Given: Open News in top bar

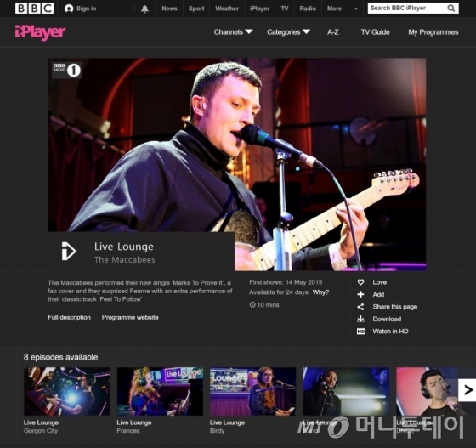Looking at the screenshot, I should pyautogui.click(x=169, y=9).
